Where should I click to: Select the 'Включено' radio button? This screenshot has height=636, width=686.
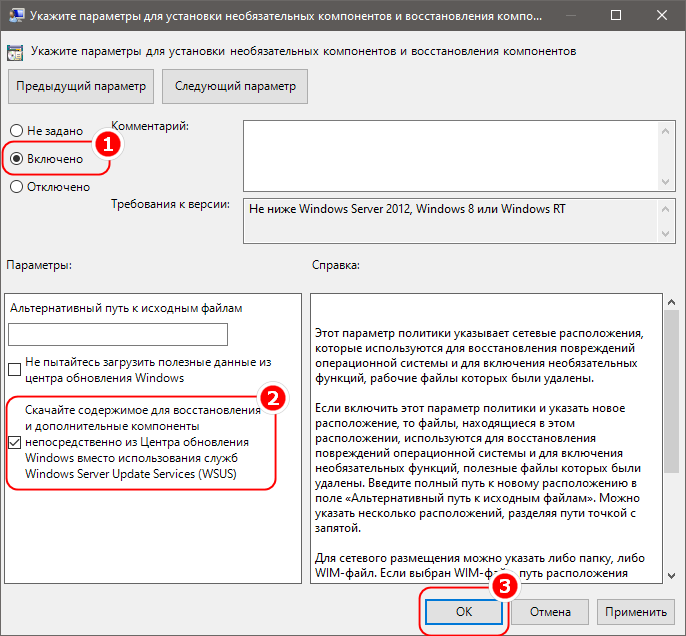(16, 158)
